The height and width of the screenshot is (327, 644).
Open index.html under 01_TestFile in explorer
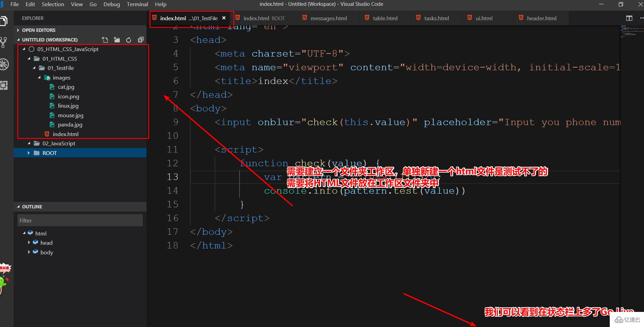(65, 134)
